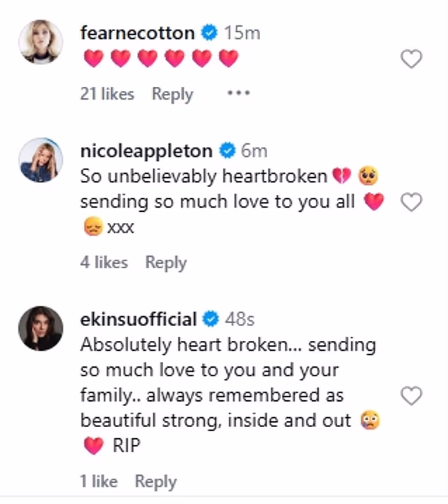This screenshot has height=504, width=448.
Task: Like fearnecotton's hearts comment
Action: [411, 60]
